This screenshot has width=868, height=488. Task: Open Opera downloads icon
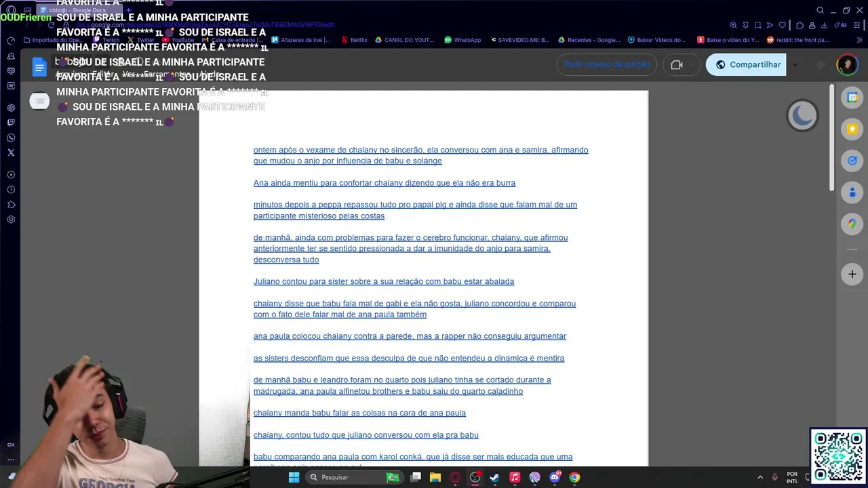(x=825, y=25)
